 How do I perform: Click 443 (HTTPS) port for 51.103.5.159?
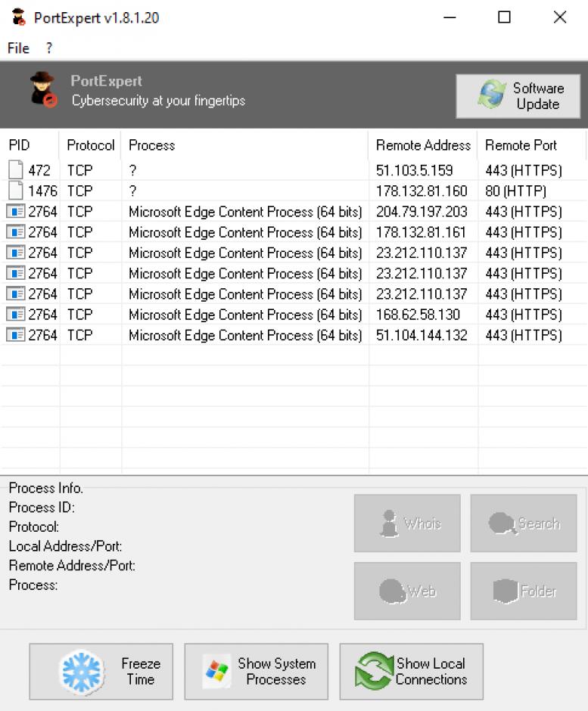524,170
